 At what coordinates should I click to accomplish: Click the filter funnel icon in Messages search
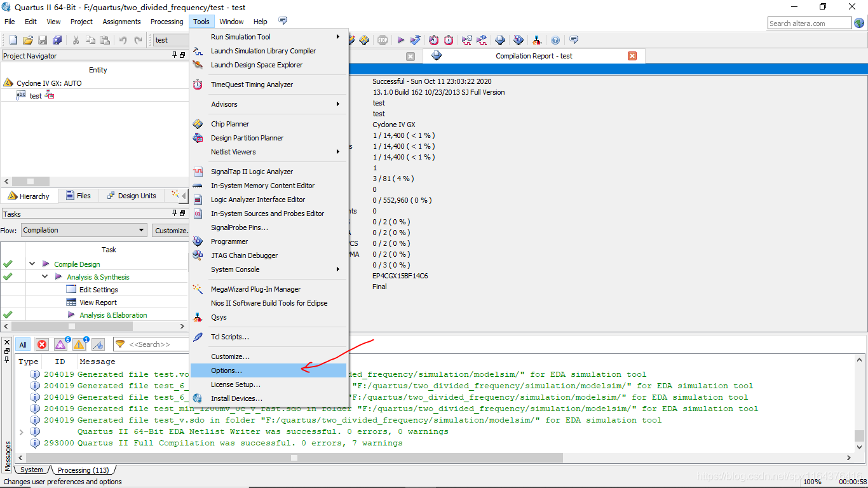click(x=120, y=344)
